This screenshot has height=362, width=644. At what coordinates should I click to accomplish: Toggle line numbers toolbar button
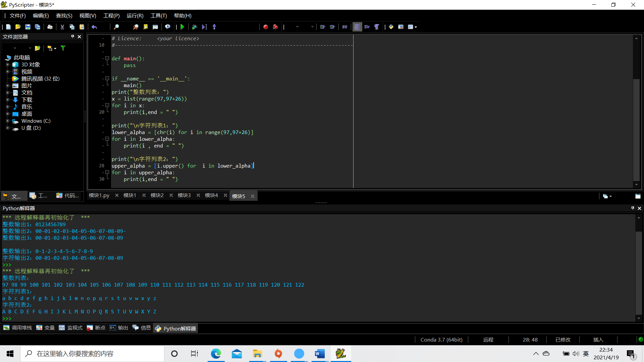point(357,27)
